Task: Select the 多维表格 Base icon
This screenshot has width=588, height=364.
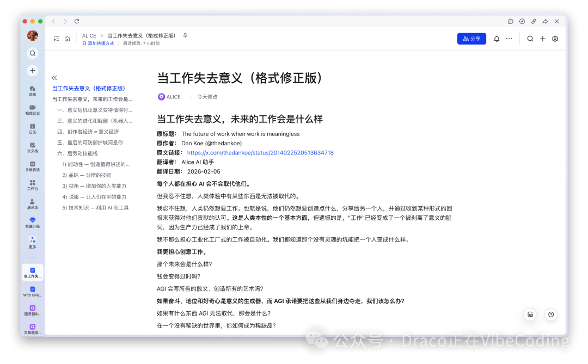Action: (x=32, y=165)
